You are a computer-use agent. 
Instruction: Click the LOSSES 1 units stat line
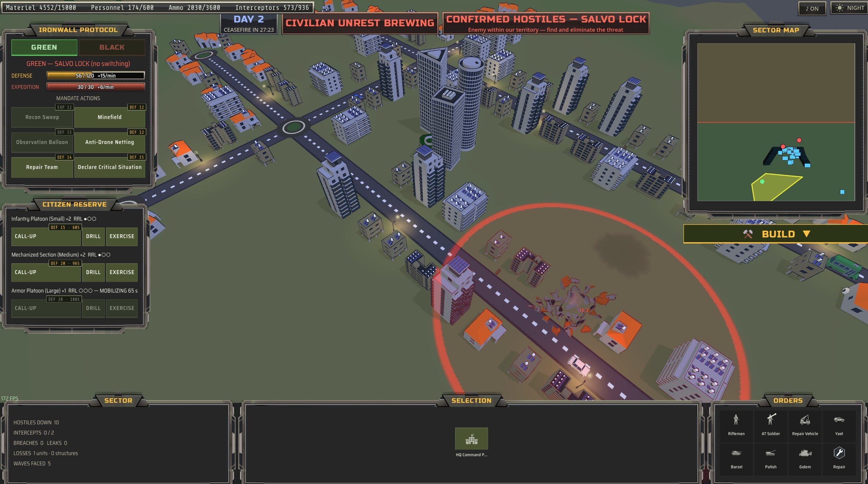[x=46, y=454]
